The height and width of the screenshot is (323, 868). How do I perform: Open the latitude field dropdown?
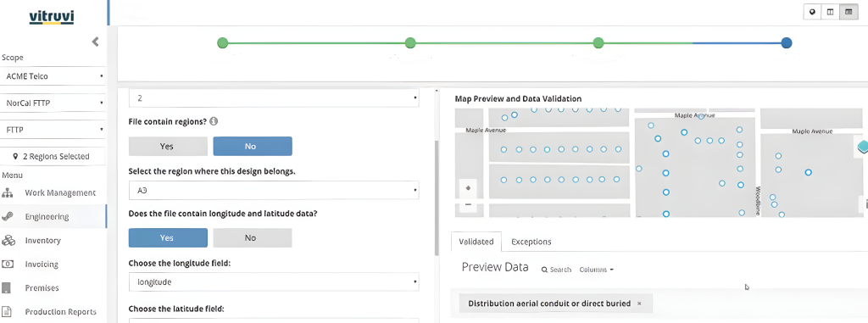click(274, 320)
